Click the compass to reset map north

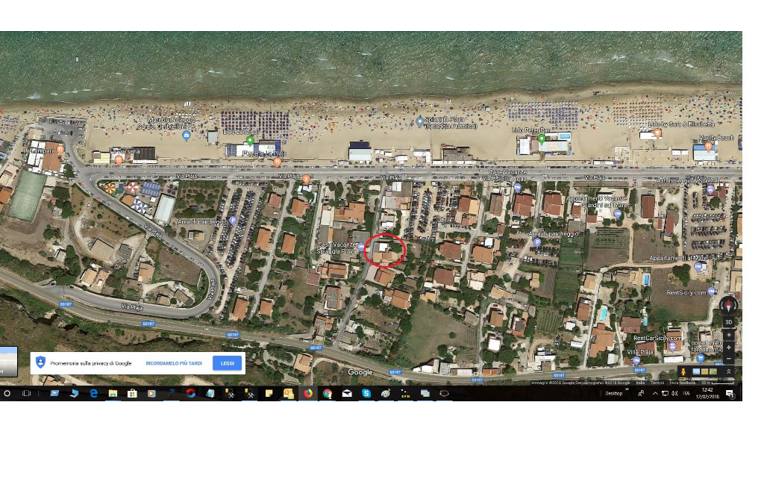pyautogui.click(x=728, y=305)
